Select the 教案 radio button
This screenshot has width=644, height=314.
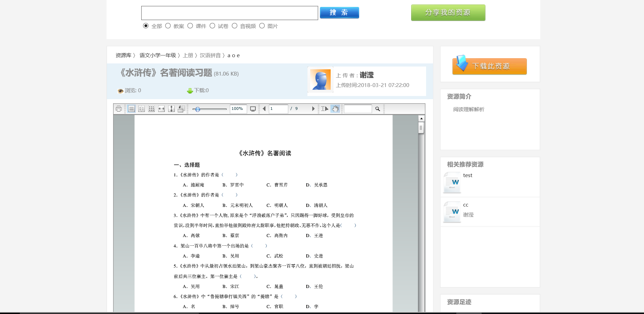point(168,26)
